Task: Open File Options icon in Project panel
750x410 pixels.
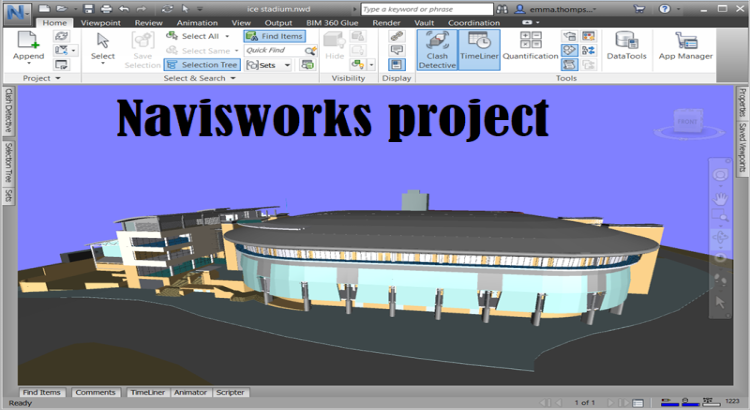Action: tap(61, 65)
